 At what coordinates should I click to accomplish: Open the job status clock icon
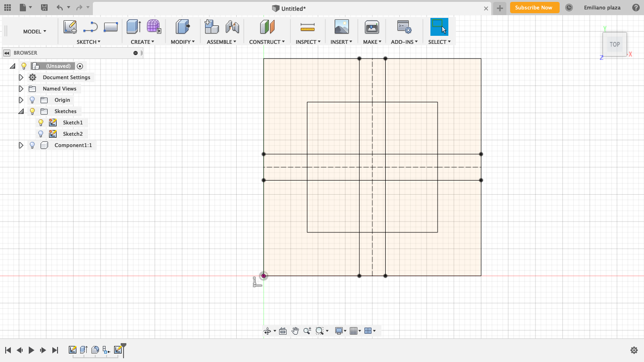(x=569, y=8)
